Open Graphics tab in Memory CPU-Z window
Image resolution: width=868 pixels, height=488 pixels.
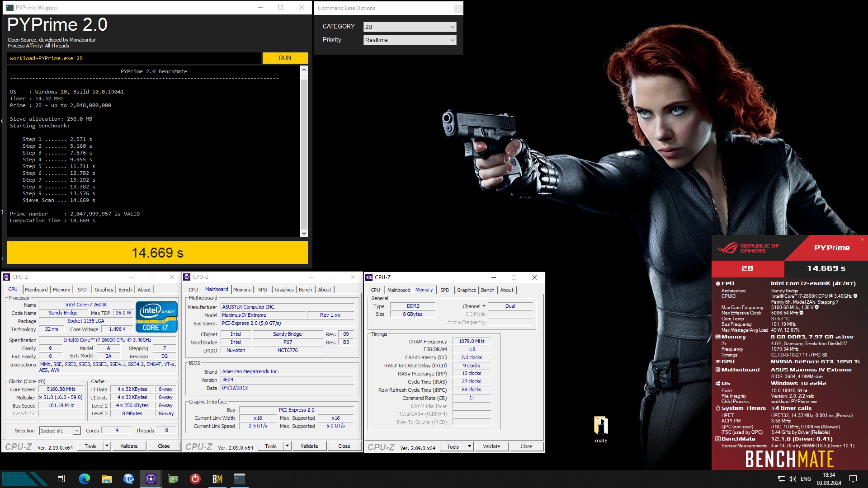click(x=466, y=290)
